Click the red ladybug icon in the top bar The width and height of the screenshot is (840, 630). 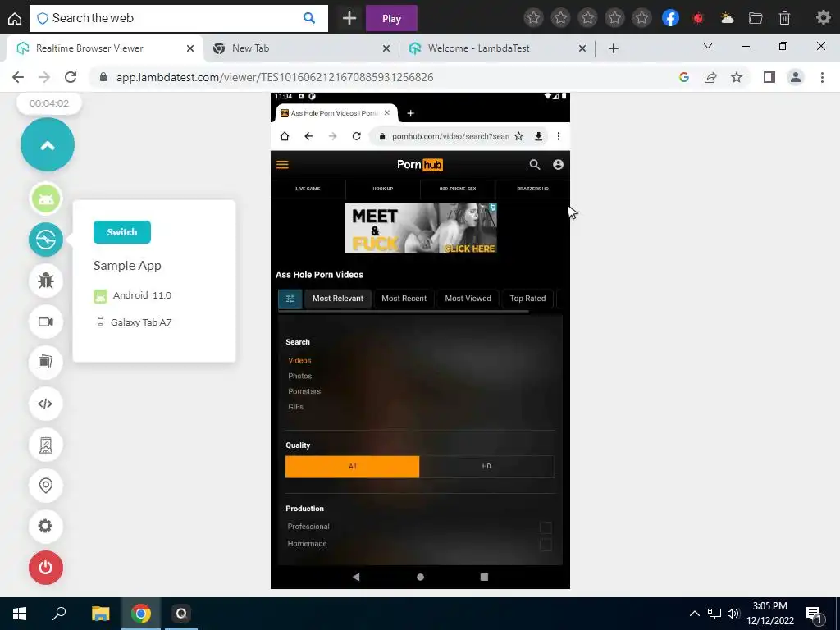tap(698, 18)
